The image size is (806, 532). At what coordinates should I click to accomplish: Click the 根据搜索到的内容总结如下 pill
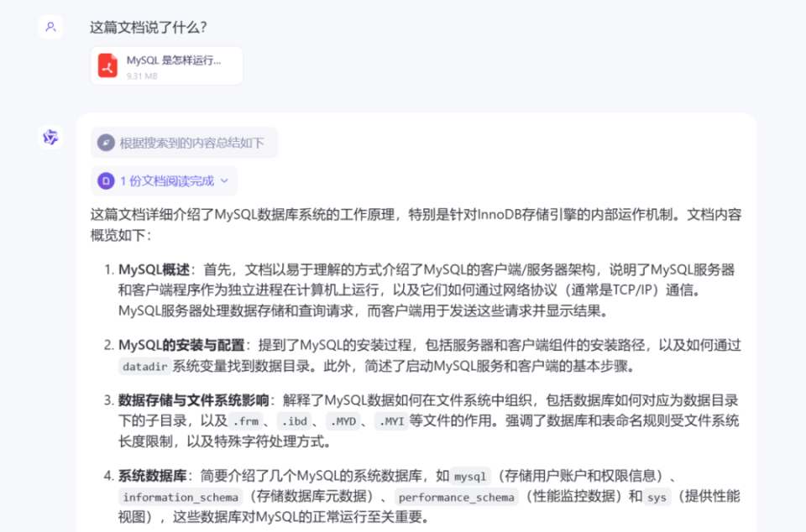coord(184,143)
